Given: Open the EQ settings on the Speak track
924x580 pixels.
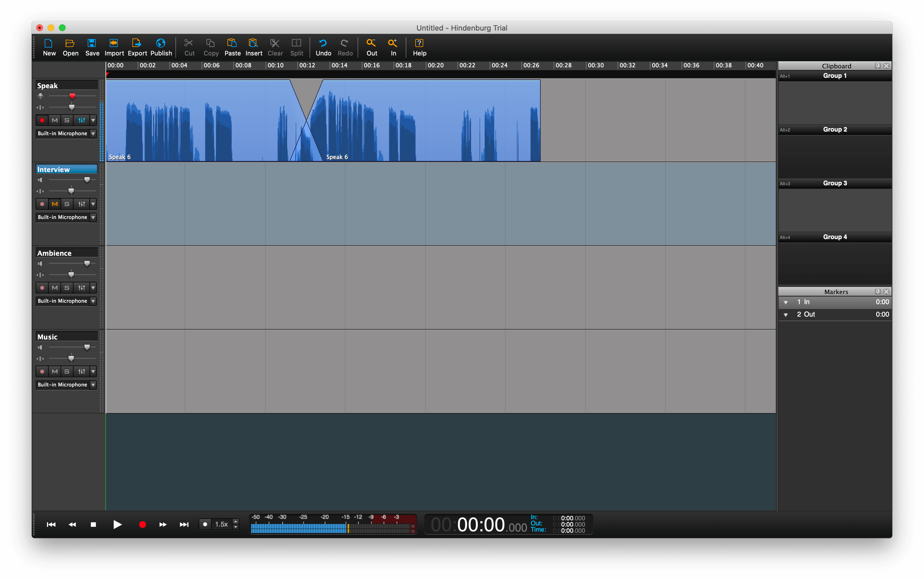Looking at the screenshot, I should tap(81, 120).
